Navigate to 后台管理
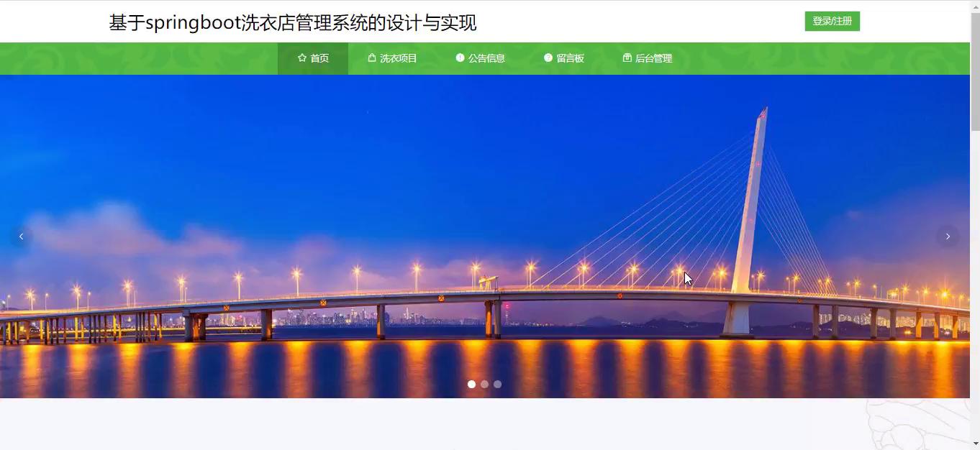 click(648, 58)
